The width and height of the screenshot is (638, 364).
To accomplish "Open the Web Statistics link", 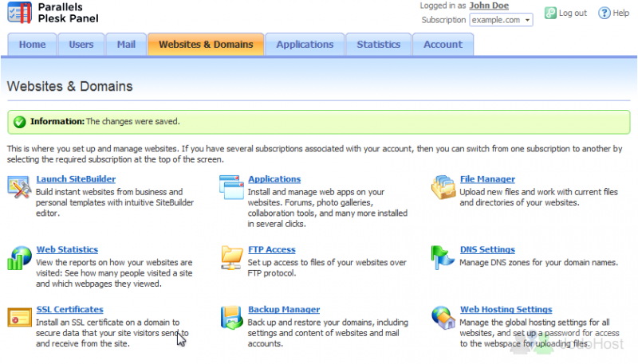I will (67, 249).
